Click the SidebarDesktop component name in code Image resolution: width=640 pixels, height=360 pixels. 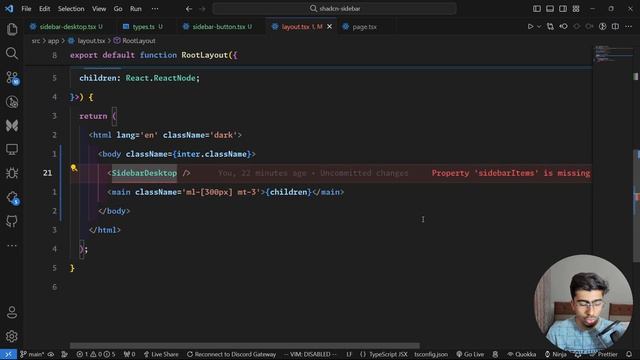pyautogui.click(x=144, y=173)
